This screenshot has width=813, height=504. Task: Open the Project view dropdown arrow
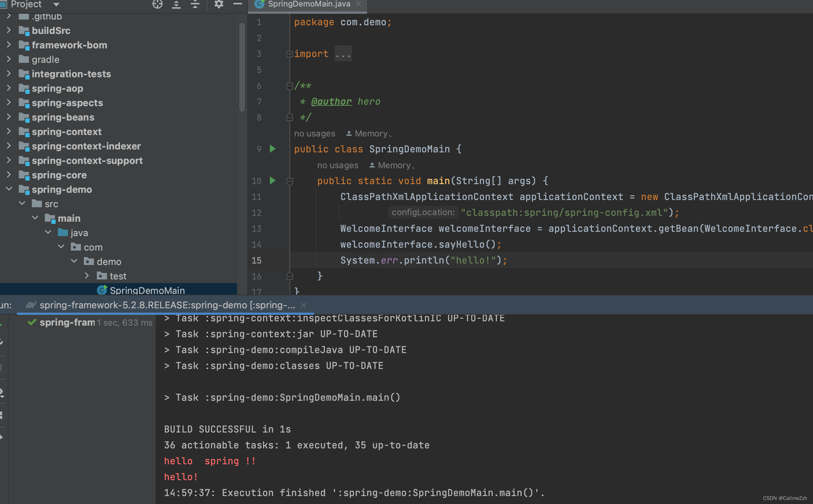pyautogui.click(x=56, y=5)
